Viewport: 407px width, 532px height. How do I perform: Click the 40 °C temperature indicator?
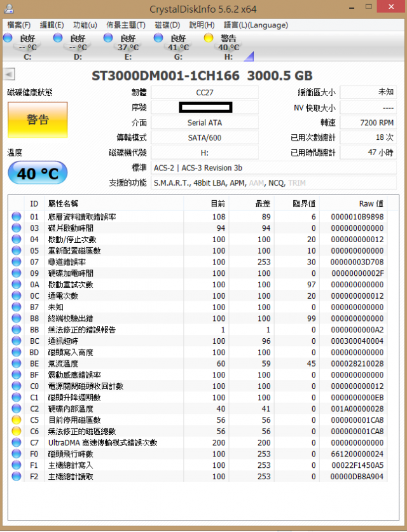tap(38, 173)
